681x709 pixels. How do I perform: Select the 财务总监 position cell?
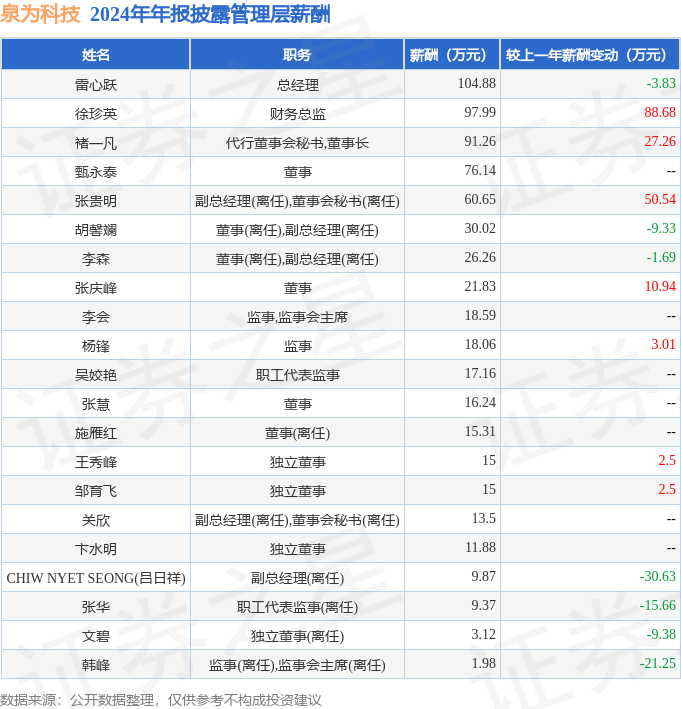297,113
